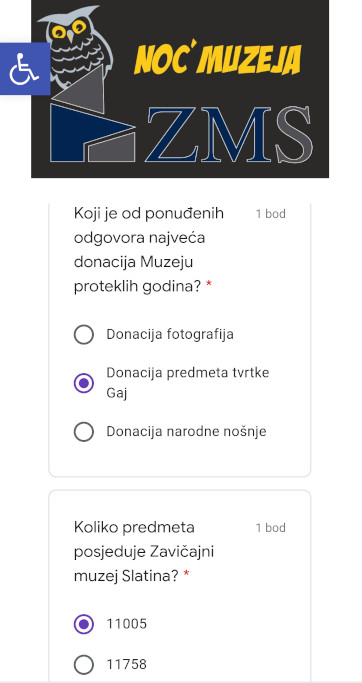Click the 'Donacija predmeta tvrtke Gaj' option text
Screen dimensions: 362x683
[x=188, y=383]
